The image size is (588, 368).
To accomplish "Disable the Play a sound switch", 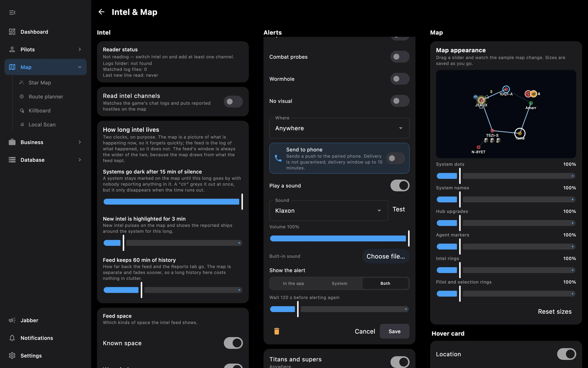I will (x=400, y=185).
